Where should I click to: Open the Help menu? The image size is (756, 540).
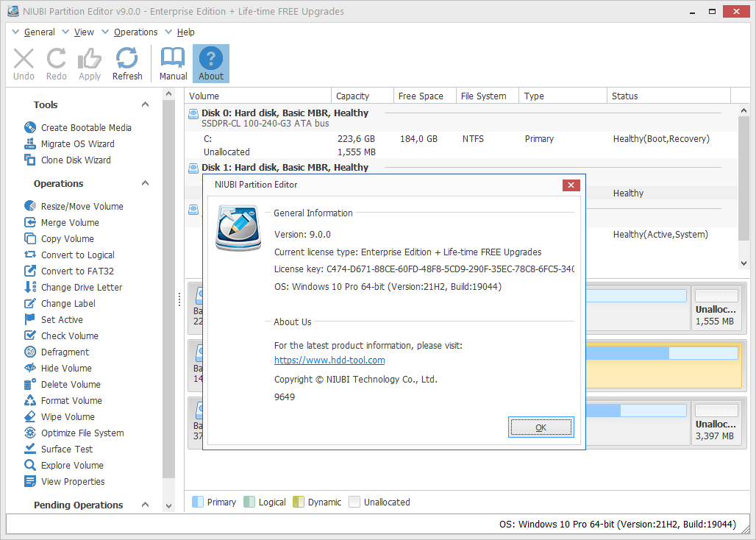click(185, 32)
